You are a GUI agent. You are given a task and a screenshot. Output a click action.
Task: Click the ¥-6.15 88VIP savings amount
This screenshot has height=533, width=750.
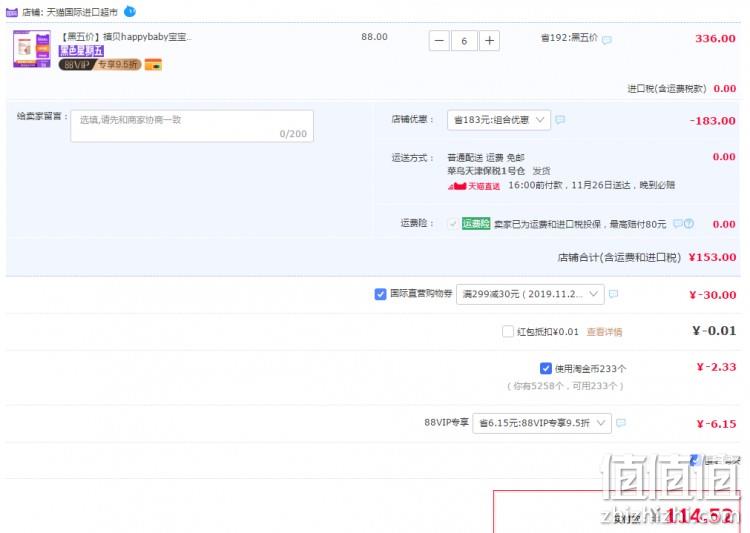pos(716,424)
